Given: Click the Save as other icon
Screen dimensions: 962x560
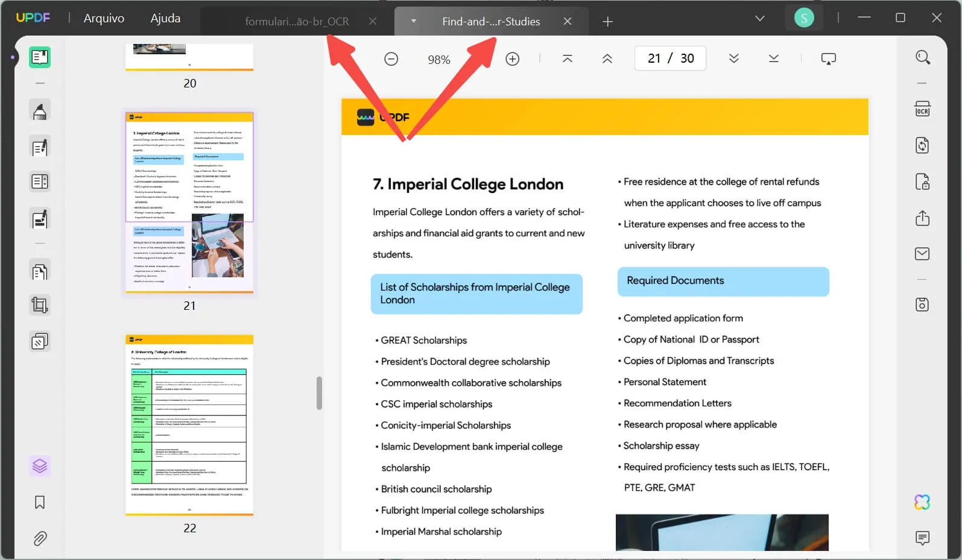Looking at the screenshot, I should click(x=922, y=304).
